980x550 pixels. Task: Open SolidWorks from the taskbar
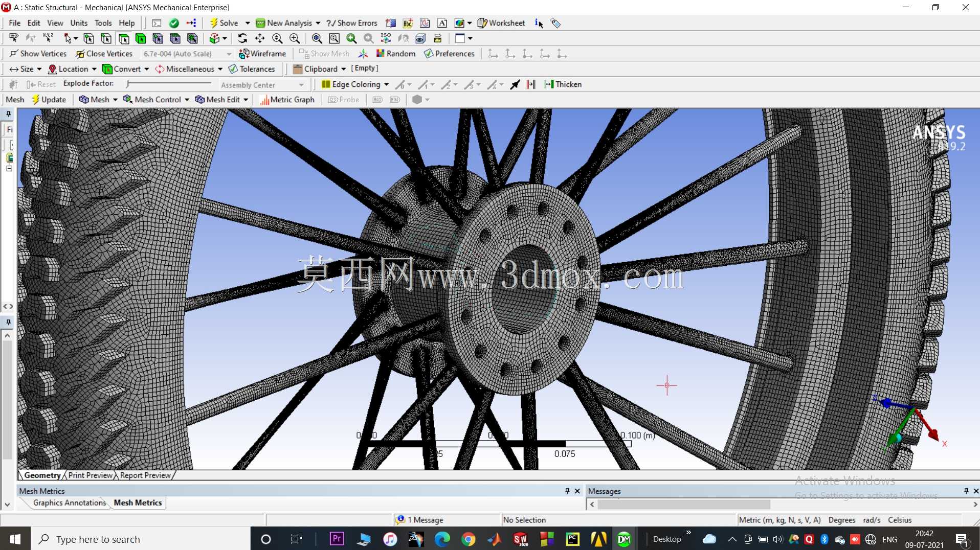520,539
